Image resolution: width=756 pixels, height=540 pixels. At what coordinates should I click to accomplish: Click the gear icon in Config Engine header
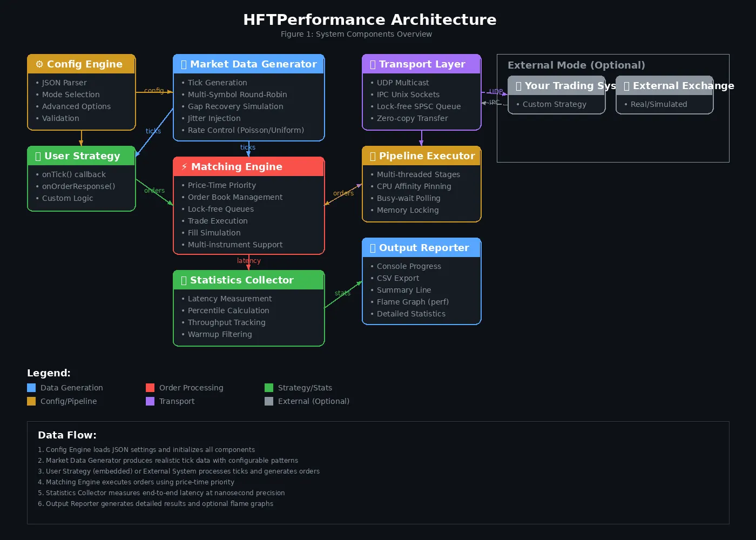[x=39, y=64]
